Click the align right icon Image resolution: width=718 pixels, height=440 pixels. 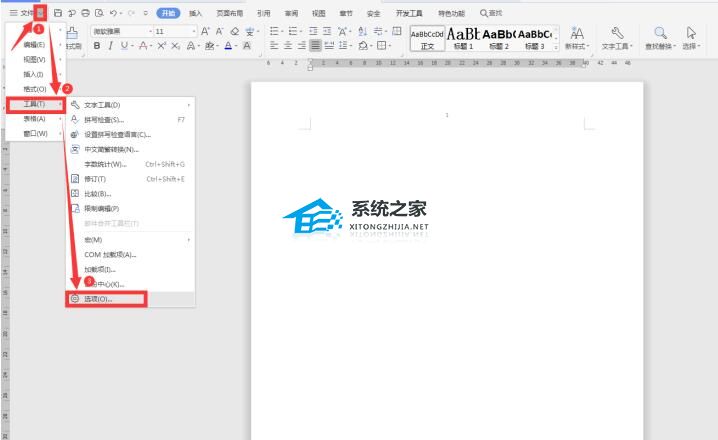(301, 46)
